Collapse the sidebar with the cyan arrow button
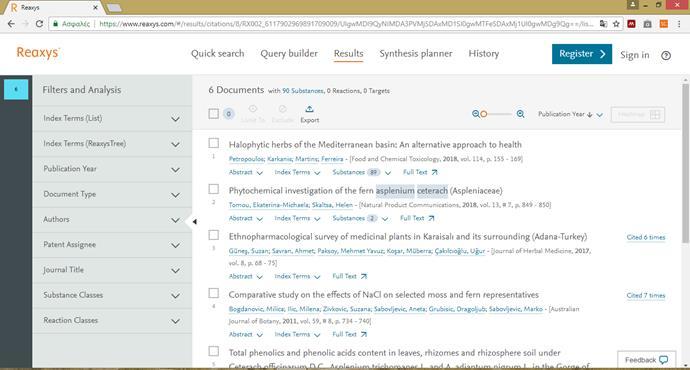The width and height of the screenshot is (690, 370). 16,89
